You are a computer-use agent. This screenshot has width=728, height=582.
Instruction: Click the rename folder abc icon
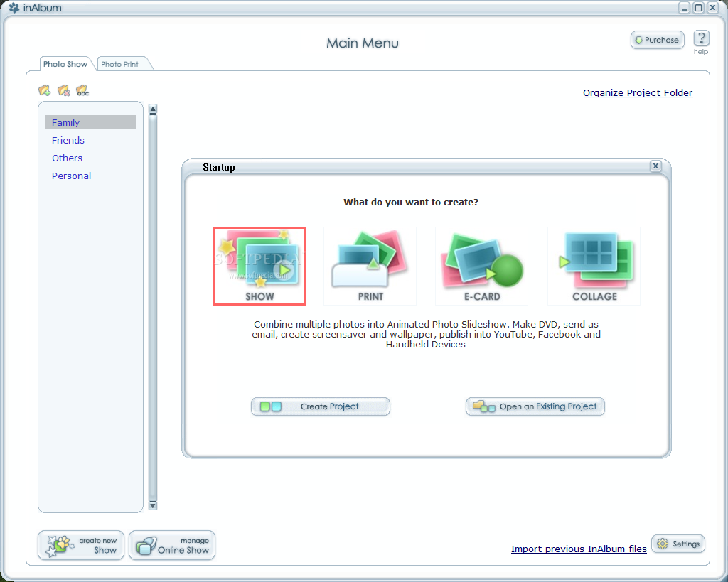point(82,90)
